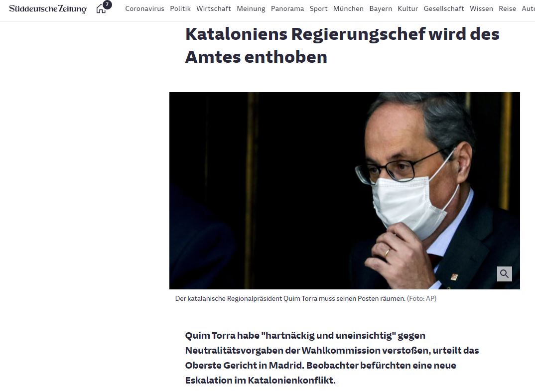
Task: Select the Meinung section
Action: 251,8
